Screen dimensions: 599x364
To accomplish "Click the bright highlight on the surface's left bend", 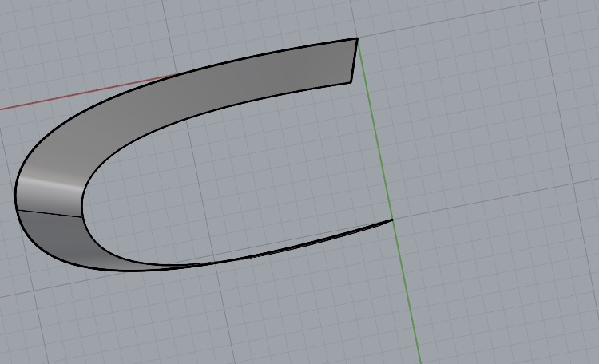I will (x=48, y=188).
